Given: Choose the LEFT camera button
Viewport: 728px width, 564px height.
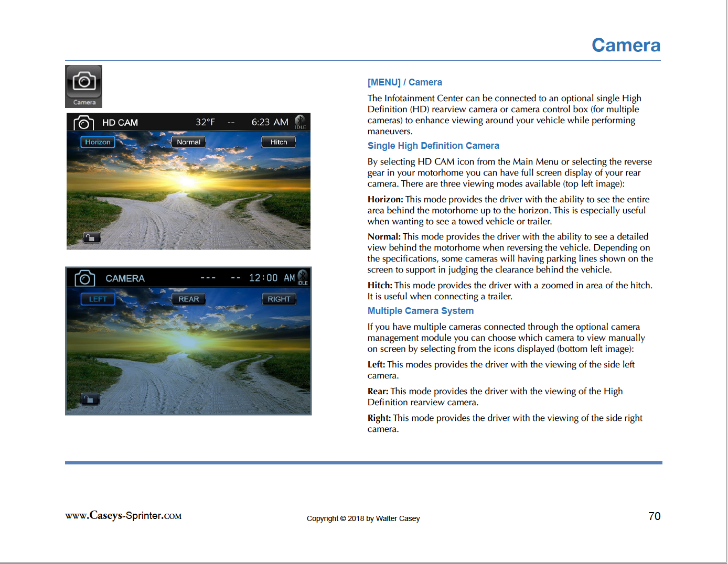Looking at the screenshot, I should point(98,299).
